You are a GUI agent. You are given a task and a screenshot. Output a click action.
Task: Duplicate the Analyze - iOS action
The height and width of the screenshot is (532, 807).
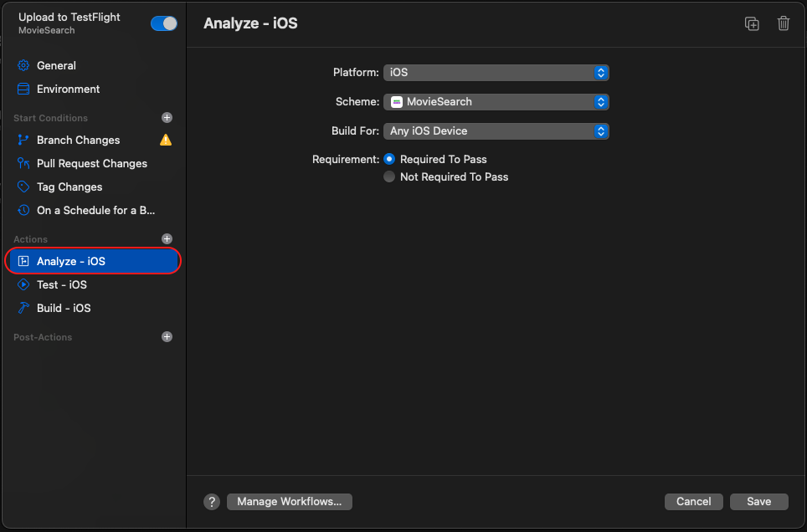(x=752, y=23)
